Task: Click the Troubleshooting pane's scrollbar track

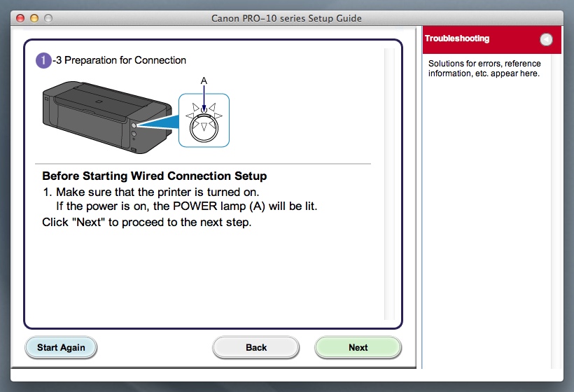Action: point(556,210)
